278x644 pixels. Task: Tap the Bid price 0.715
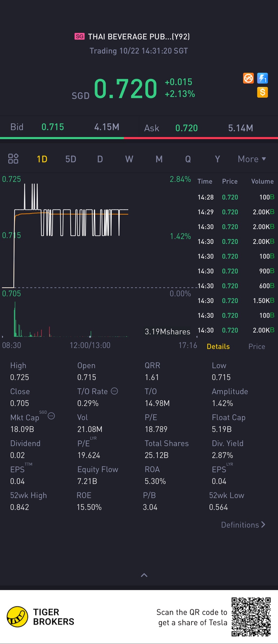53,127
